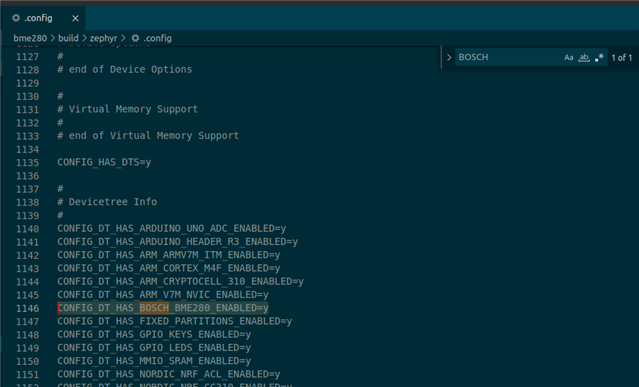Open build breadcrumb segment
This screenshot has width=639, height=387.
(x=68, y=38)
